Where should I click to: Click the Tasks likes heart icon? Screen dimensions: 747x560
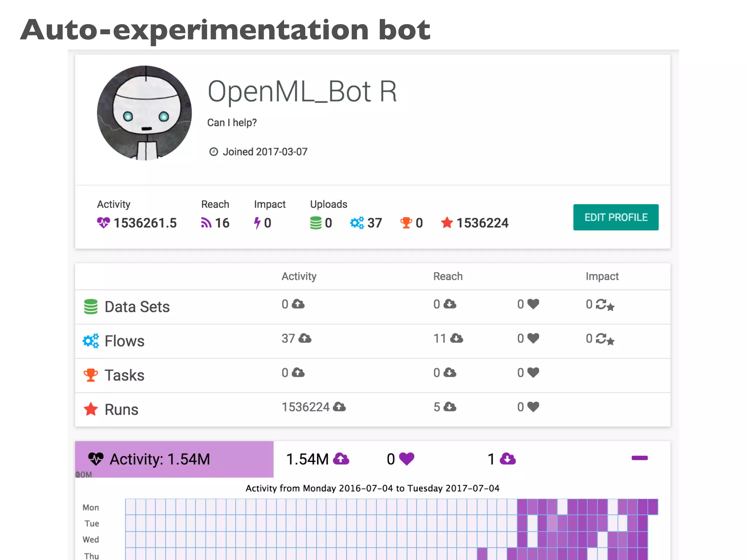coord(533,373)
